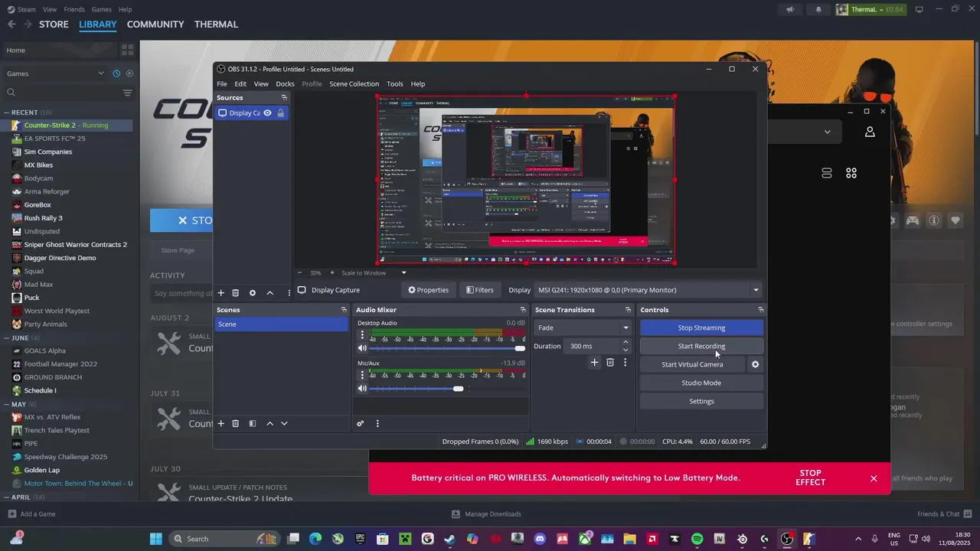Select Sniper Ghost Warrior Contracts 2

pyautogui.click(x=75, y=245)
